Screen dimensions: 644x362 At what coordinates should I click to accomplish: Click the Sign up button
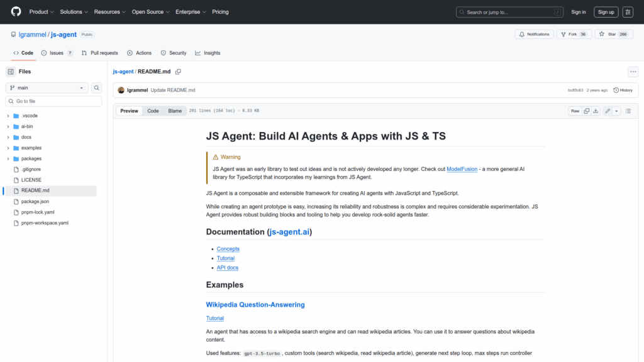[x=606, y=12]
